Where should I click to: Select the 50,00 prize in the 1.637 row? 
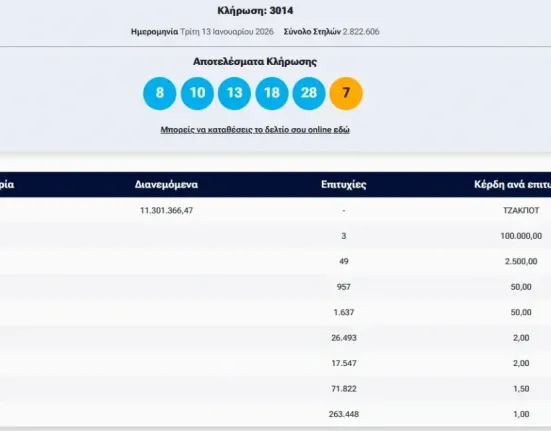[x=521, y=312]
